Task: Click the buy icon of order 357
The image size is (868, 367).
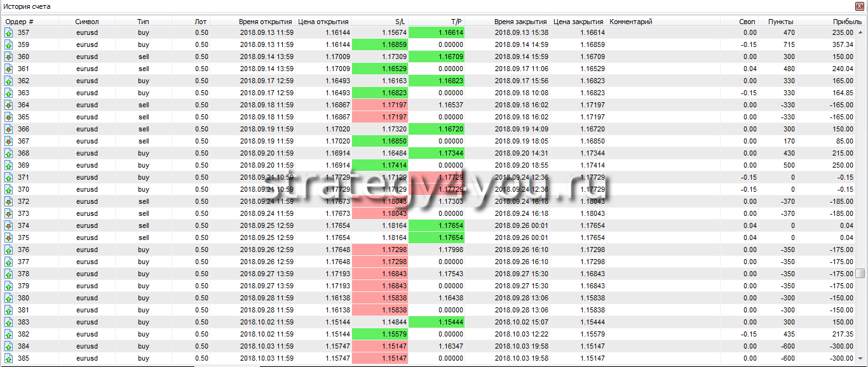Action: [x=9, y=32]
